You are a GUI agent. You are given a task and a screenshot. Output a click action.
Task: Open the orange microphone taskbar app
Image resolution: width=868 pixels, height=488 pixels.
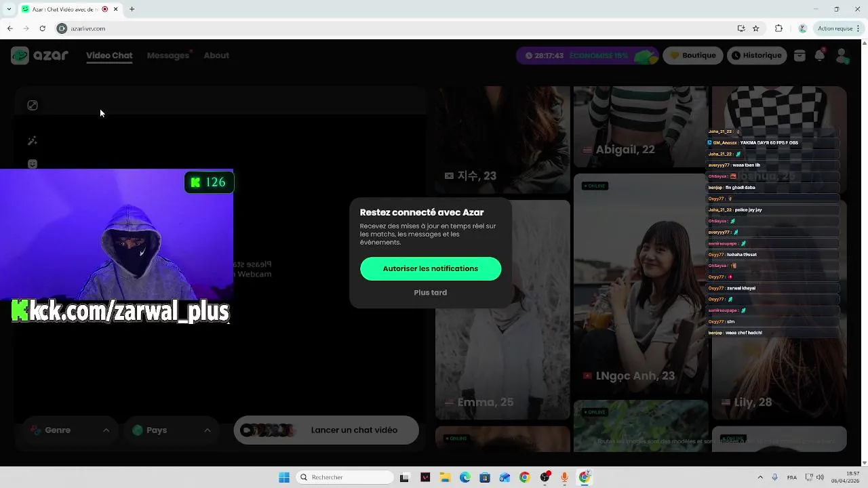pos(564,477)
